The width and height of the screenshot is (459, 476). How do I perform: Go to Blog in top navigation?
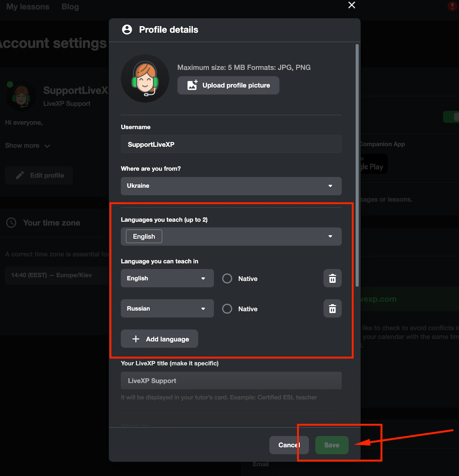tap(70, 7)
